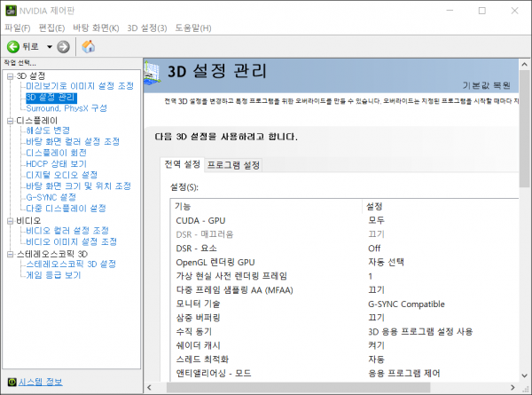Select Surround, PhysX 구성
Image resolution: width=532 pixels, height=395 pixels.
66,108
